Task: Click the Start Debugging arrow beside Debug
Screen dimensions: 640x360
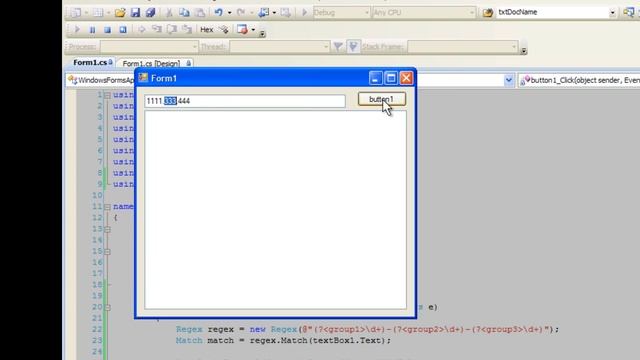Action: pyautogui.click(x=304, y=13)
